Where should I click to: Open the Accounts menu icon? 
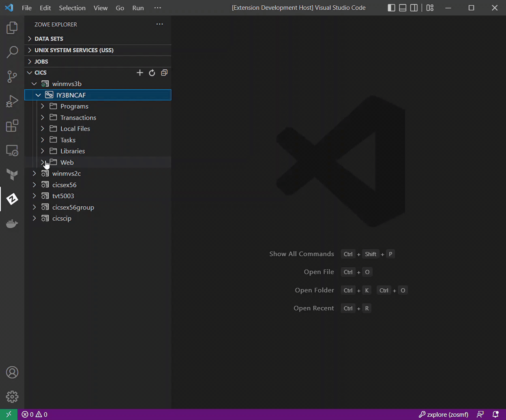coord(12,372)
